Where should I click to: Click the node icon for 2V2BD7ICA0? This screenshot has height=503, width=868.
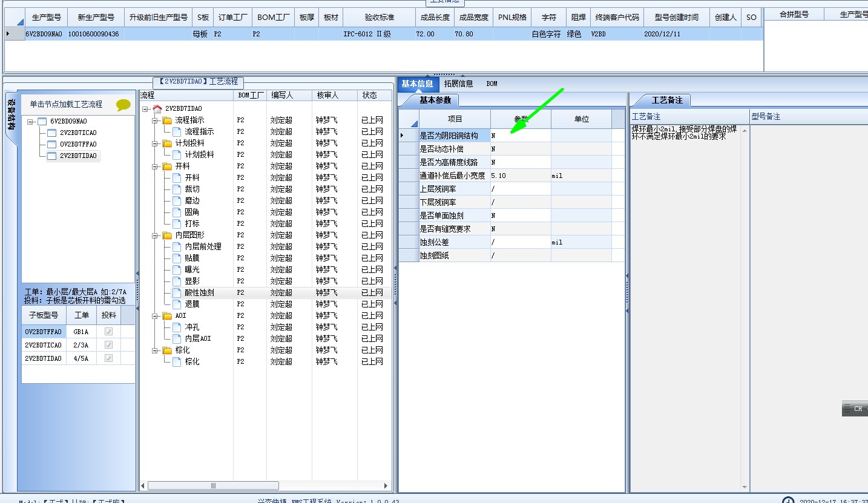[x=51, y=133]
